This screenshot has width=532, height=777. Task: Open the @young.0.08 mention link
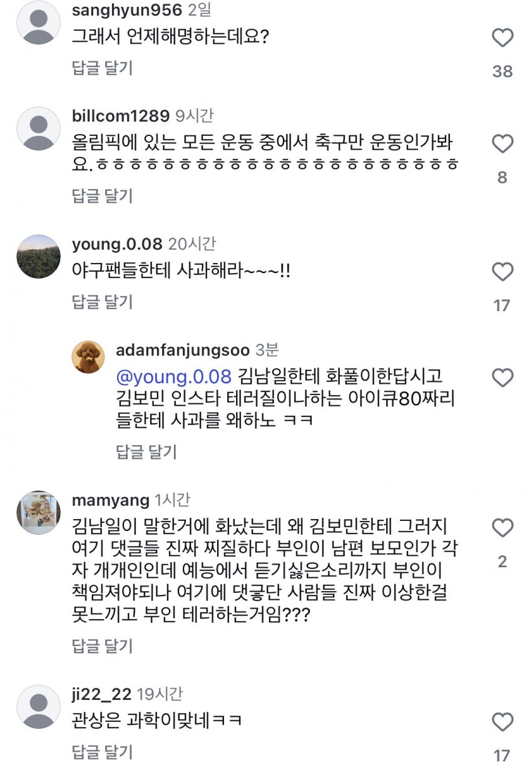pos(174,376)
